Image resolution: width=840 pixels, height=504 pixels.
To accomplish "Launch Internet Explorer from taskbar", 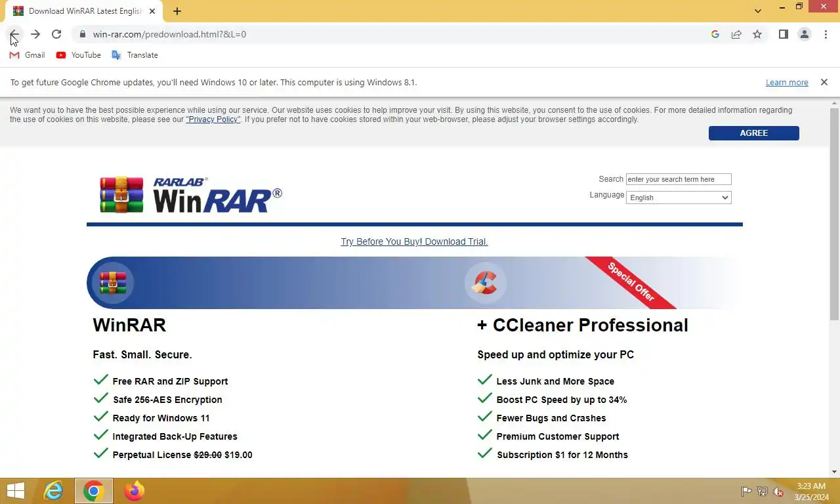I will (53, 491).
